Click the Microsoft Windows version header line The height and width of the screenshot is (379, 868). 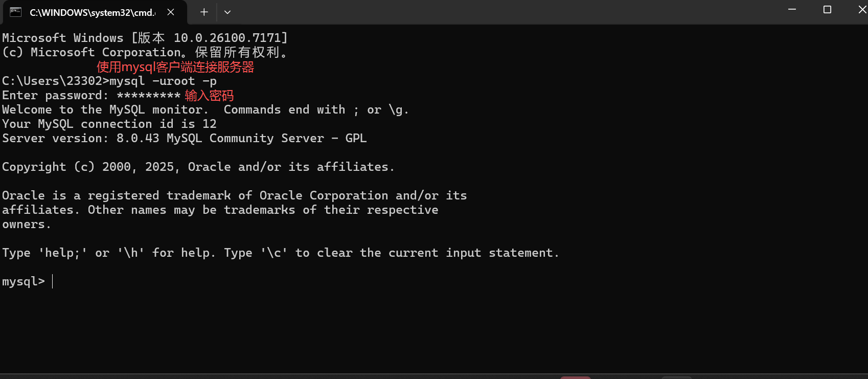pyautogui.click(x=145, y=38)
